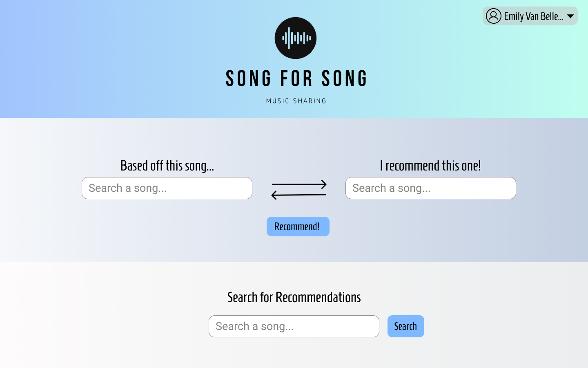Image resolution: width=588 pixels, height=368 pixels.
Task: Click the right-pointing swap arrow
Action: [x=299, y=184]
